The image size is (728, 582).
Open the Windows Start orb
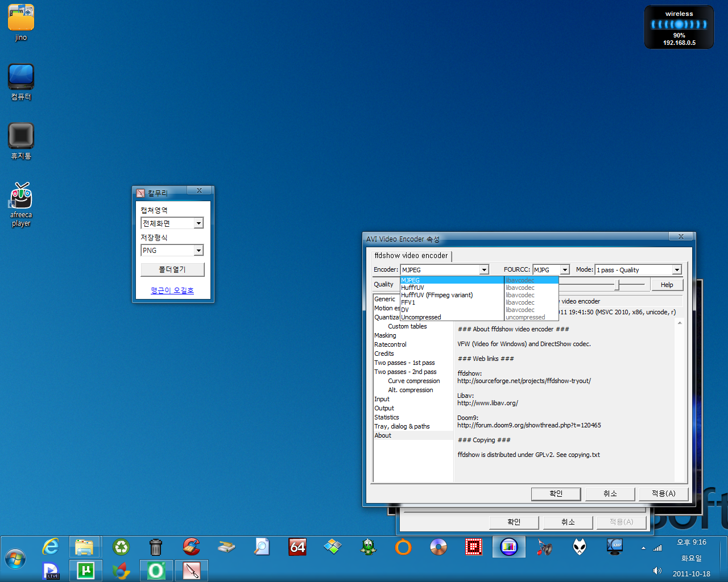coord(15,559)
